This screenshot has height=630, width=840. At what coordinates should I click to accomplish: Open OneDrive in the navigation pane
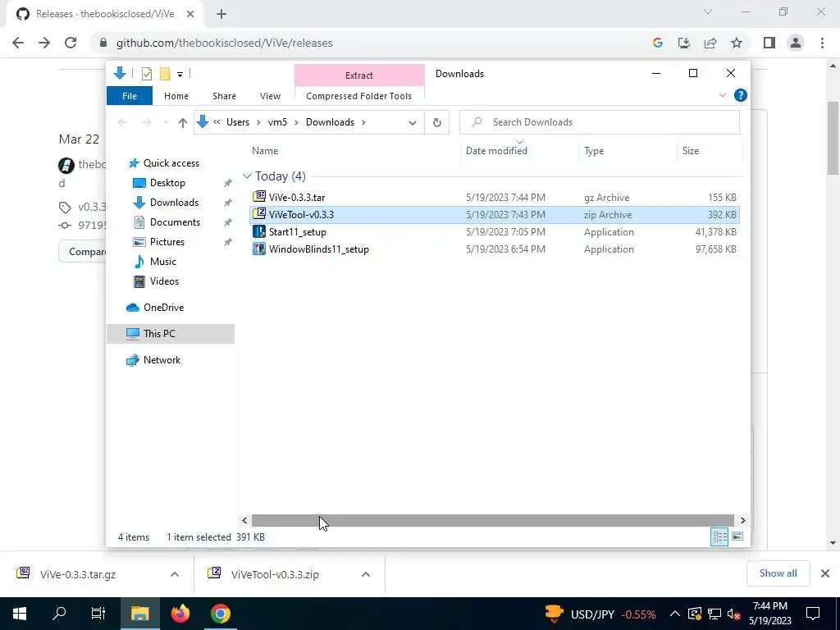click(163, 308)
